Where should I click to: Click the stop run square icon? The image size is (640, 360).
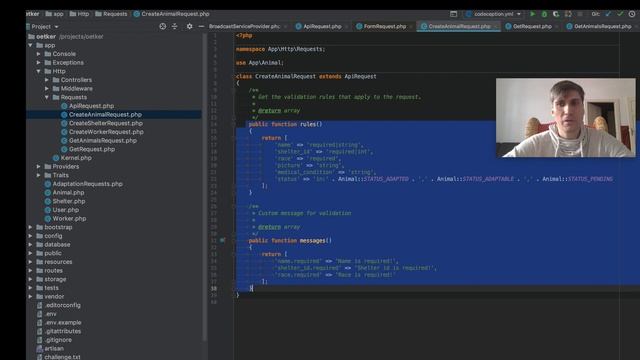(580, 14)
